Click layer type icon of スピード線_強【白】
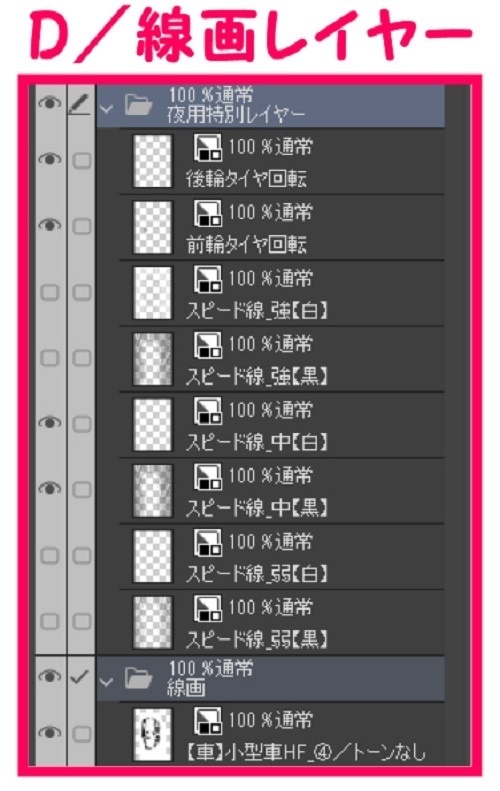500x791 pixels. (x=208, y=279)
